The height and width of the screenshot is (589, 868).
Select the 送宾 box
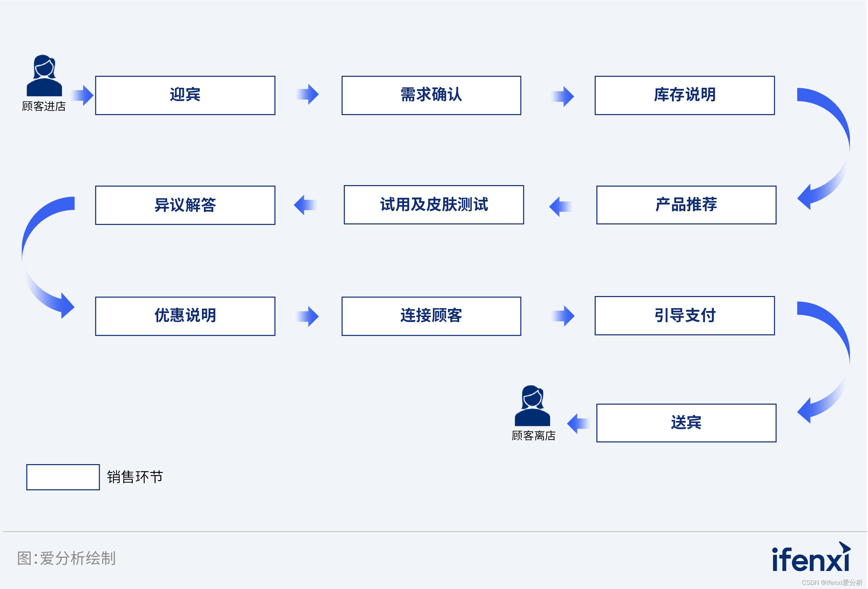point(687,423)
